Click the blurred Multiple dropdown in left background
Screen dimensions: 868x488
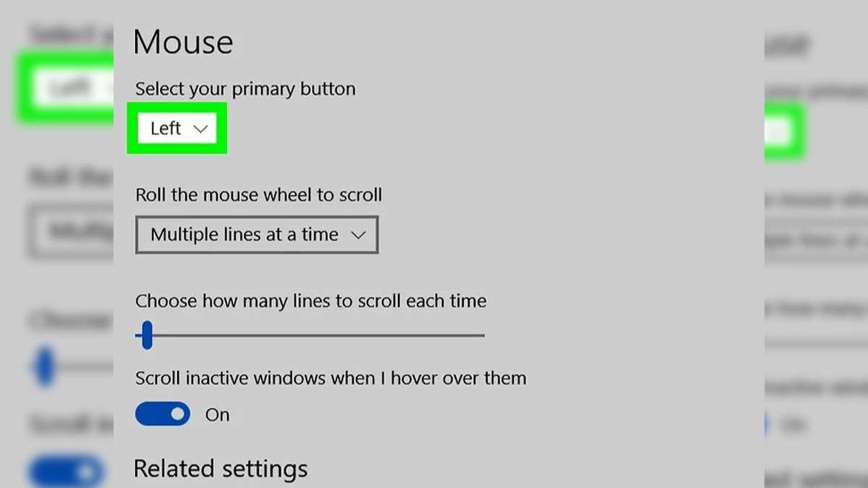71,231
